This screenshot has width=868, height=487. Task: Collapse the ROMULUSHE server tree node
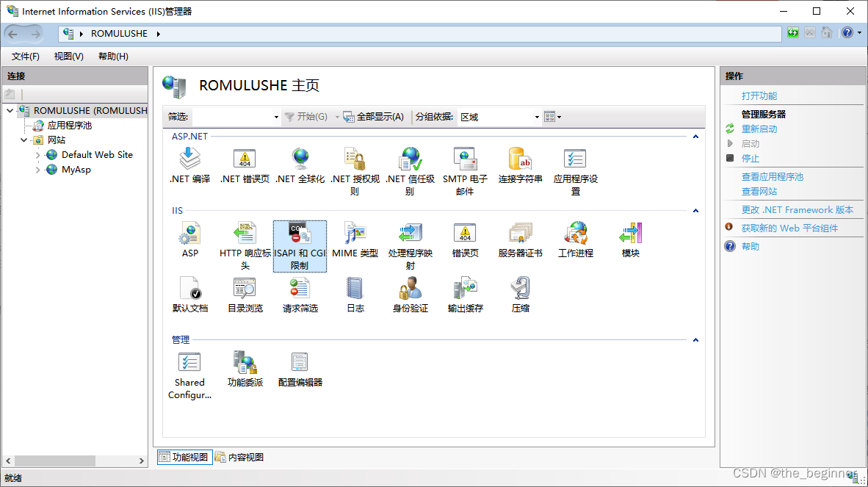pyautogui.click(x=10, y=111)
